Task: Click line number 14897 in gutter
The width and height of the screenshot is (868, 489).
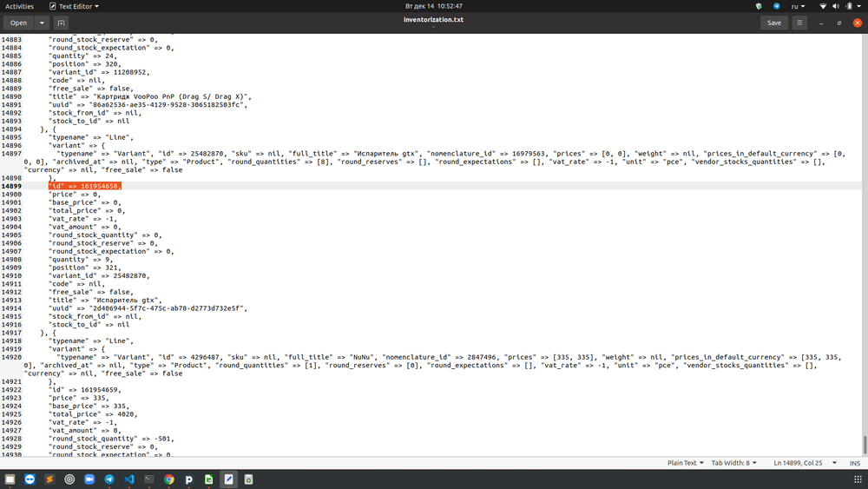Action: click(11, 154)
